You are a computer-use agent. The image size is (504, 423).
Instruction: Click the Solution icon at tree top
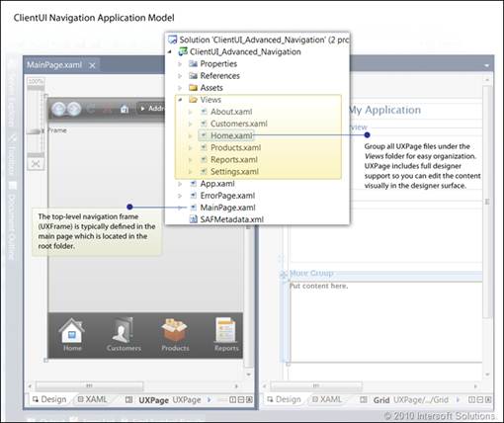[173, 40]
